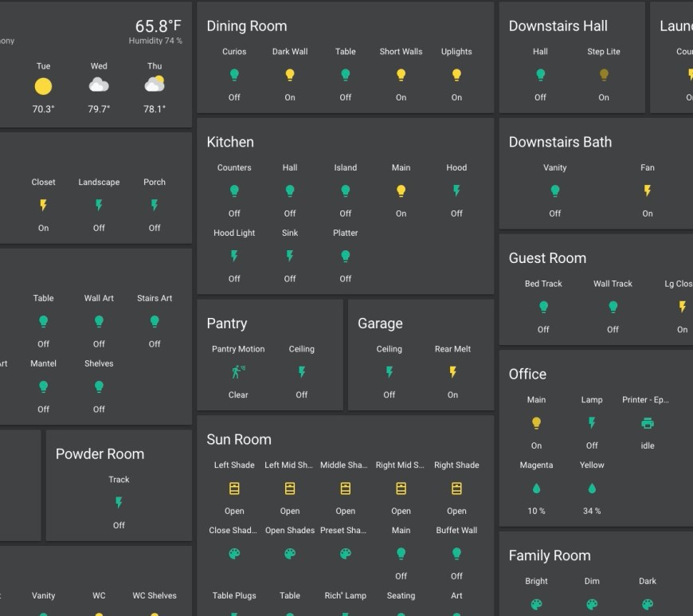
Task: Open the Pantry Motion sensor icon
Action: tap(238, 371)
